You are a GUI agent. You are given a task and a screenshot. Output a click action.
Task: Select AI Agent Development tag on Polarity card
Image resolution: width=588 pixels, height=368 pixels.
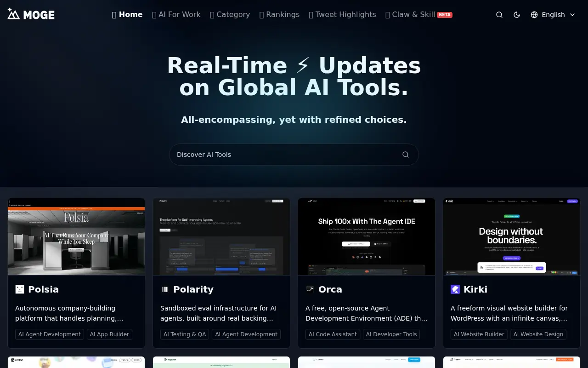click(x=246, y=334)
